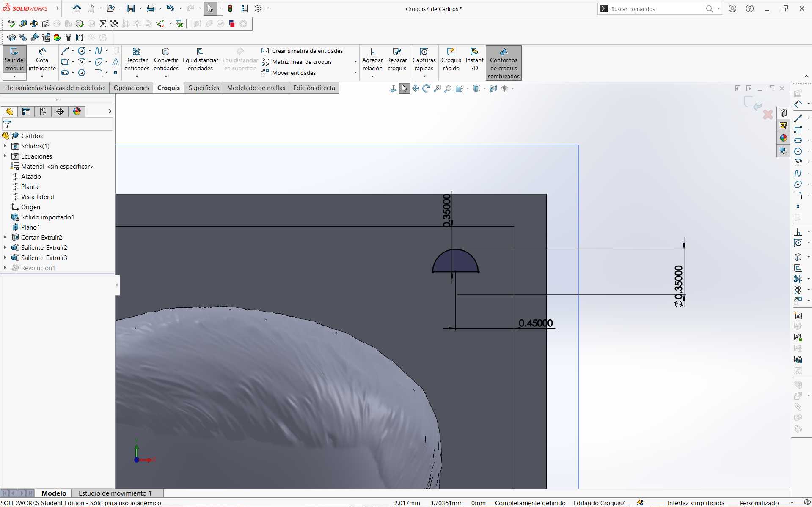Switch to Modelado de mallas tab
This screenshot has width=812, height=507.
click(x=256, y=88)
